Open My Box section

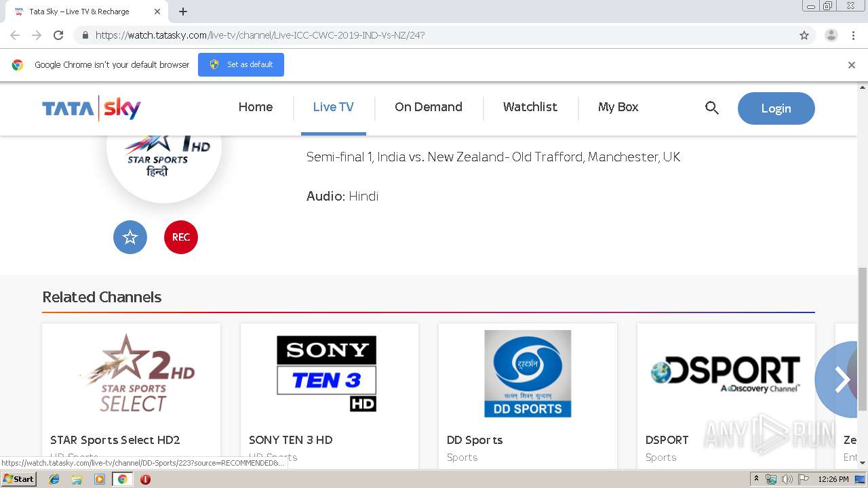click(x=618, y=107)
